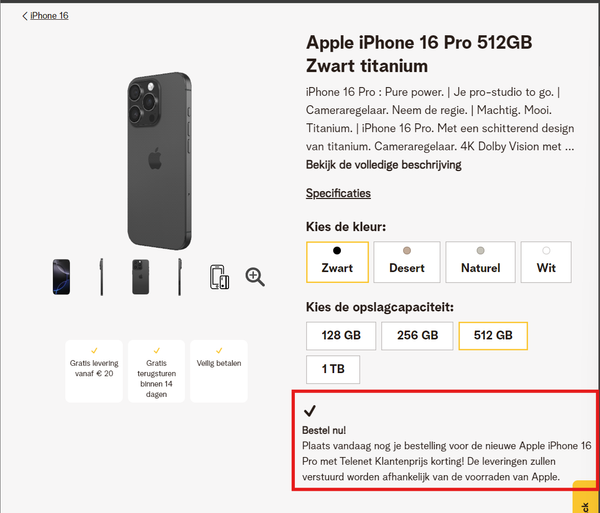Go back to iPhone 16 breadcrumb
The width and height of the screenshot is (600, 513).
point(50,16)
